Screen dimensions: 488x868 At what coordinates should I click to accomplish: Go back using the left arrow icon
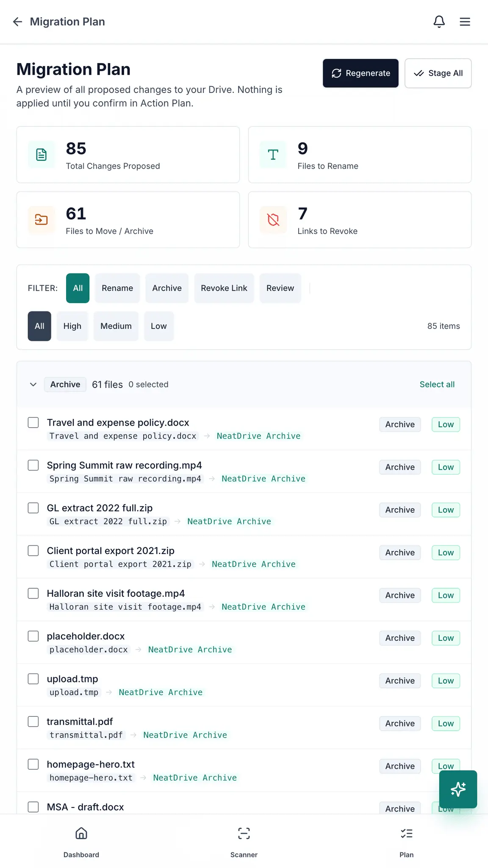17,22
